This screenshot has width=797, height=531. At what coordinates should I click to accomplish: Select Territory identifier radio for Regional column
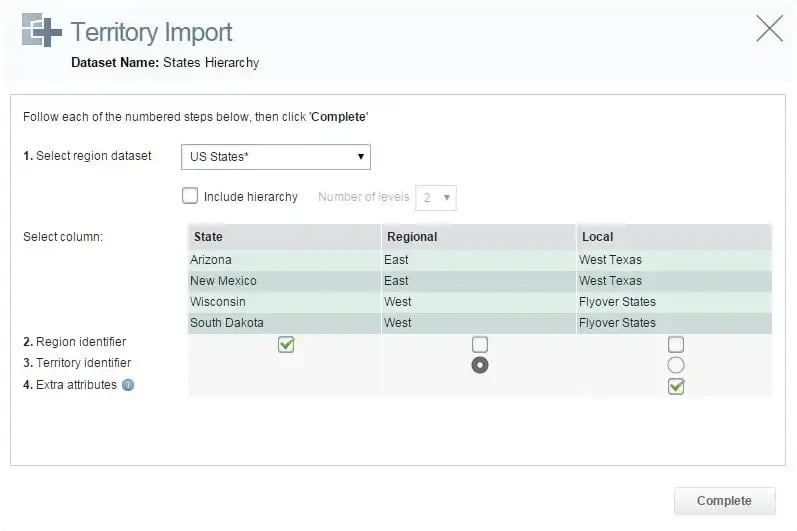coord(480,365)
